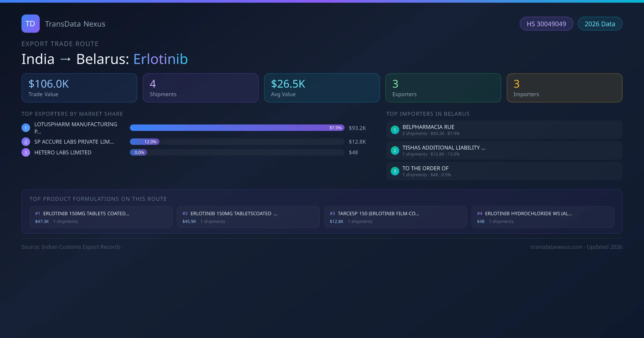Click rank 1 badge beside Lotuspharm Manufacturing

tap(26, 128)
